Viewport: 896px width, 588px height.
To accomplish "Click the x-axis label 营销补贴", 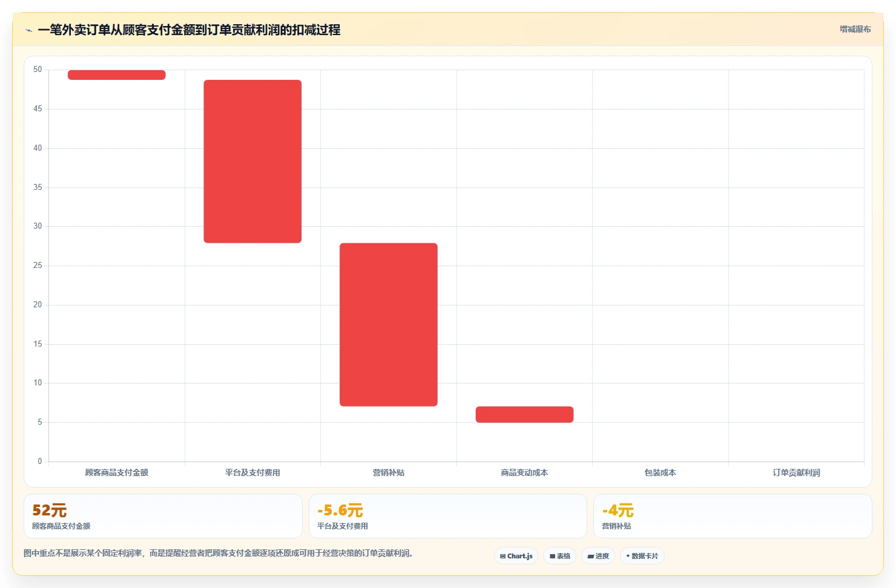I will pos(389,472).
